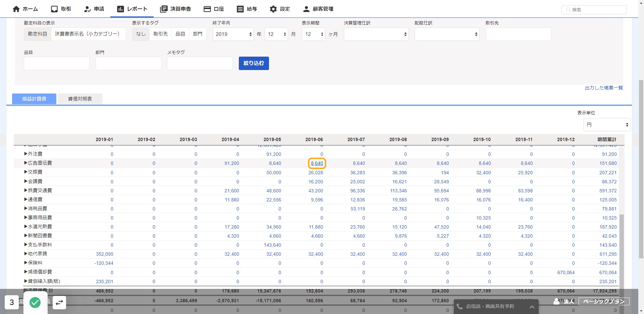Select the なし tag option
This screenshot has height=314, width=644.
[x=141, y=34]
